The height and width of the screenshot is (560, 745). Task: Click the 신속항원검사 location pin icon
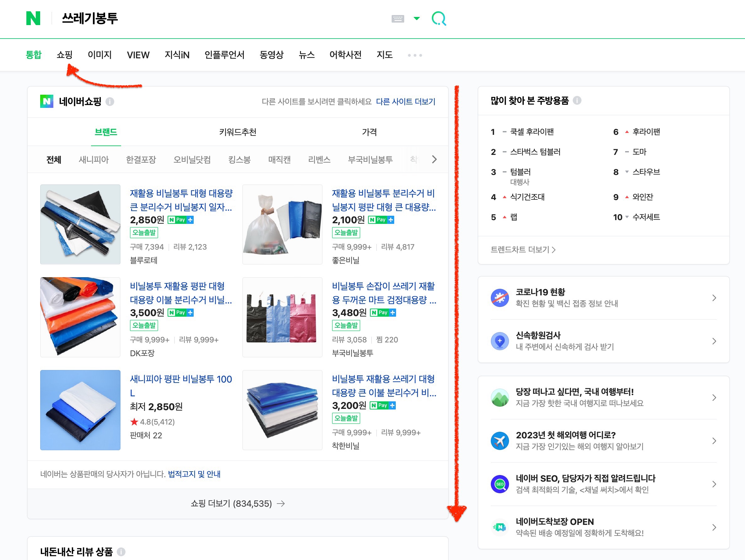pos(500,341)
